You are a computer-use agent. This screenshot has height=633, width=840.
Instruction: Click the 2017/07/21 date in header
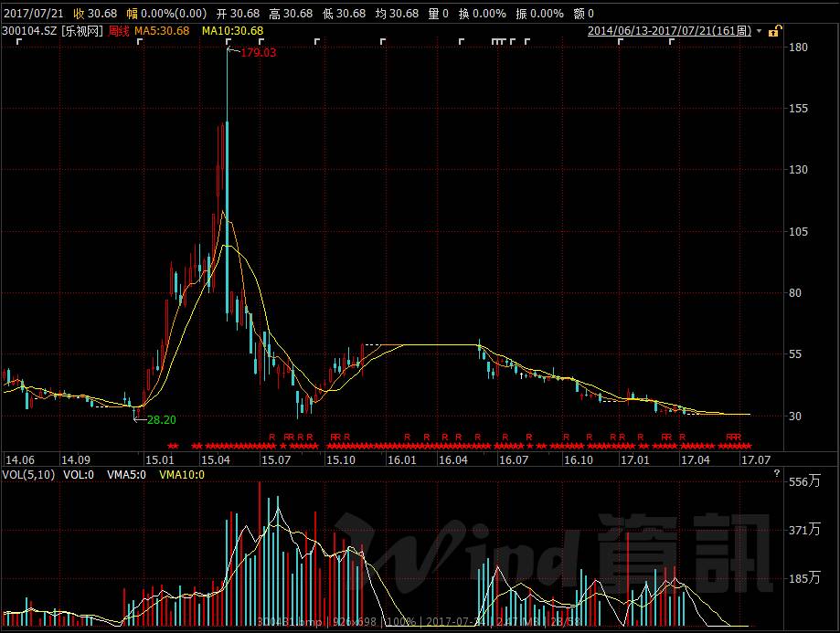pyautogui.click(x=33, y=14)
